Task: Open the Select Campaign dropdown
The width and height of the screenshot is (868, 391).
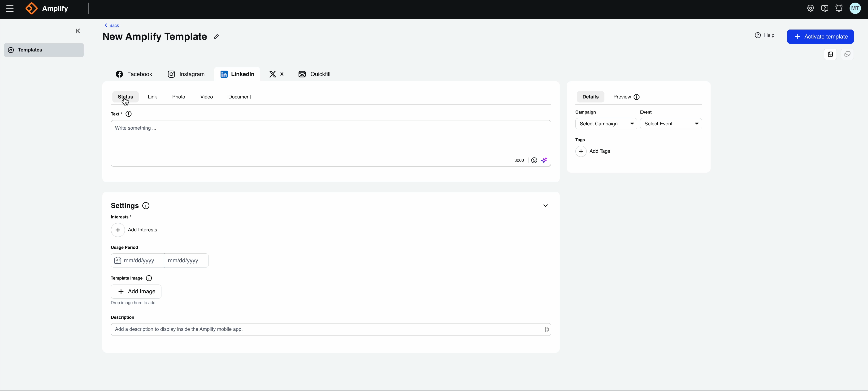Action: tap(606, 124)
